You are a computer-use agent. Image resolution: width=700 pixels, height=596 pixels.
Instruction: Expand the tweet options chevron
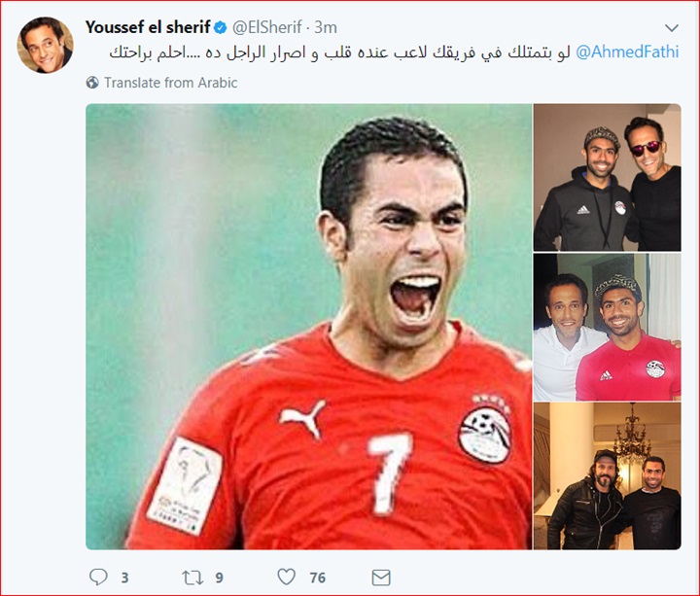click(x=672, y=28)
